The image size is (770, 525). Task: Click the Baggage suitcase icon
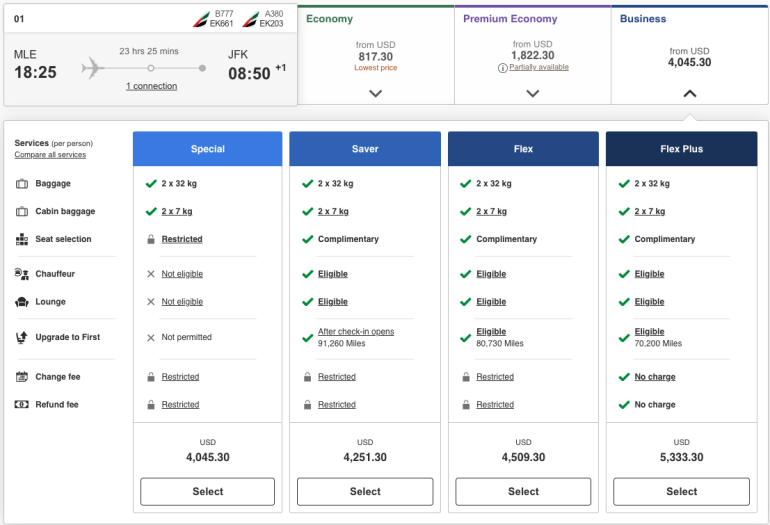[22, 184]
